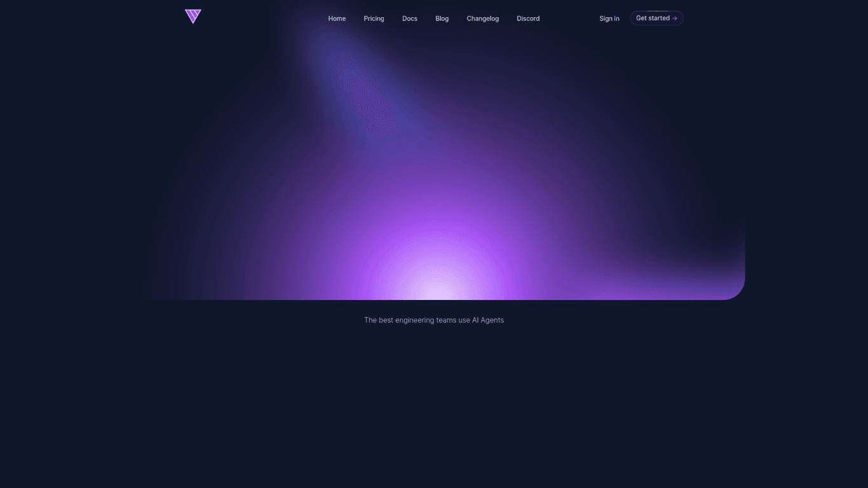Go to the Home page
Screen dimensions: 868x488
(337, 18)
